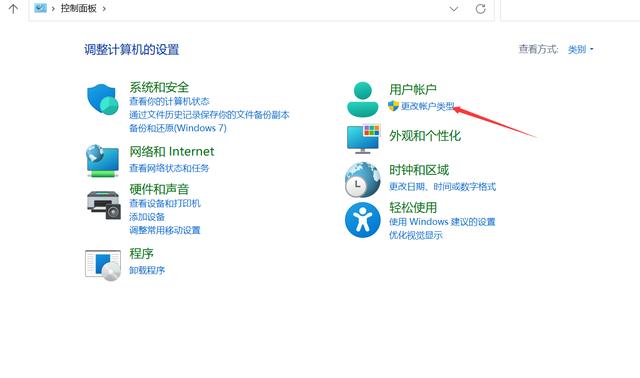640x378 pixels.
Task: Open the 时钟和区域 category
Action: coord(419,170)
